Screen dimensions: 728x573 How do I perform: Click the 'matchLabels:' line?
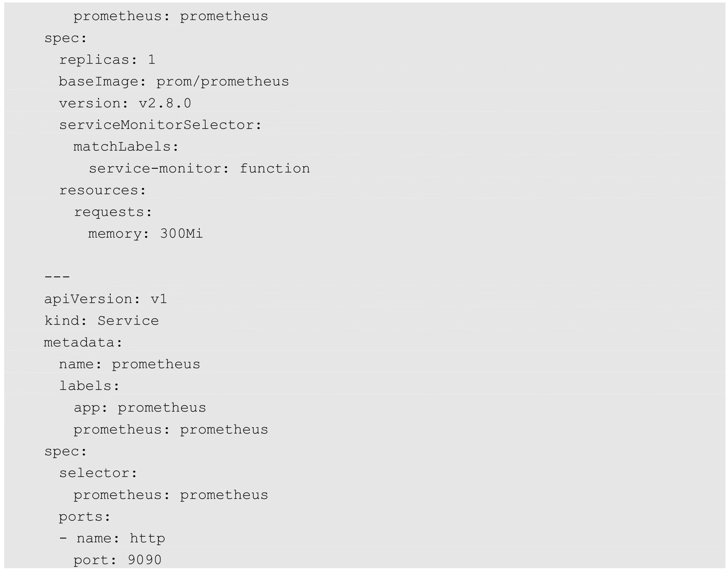click(x=126, y=147)
